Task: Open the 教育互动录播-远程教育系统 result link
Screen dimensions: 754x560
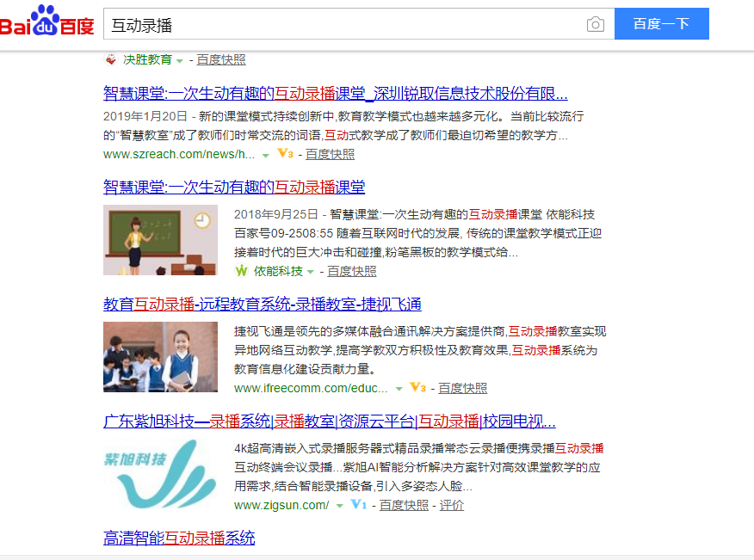Action: (x=262, y=304)
